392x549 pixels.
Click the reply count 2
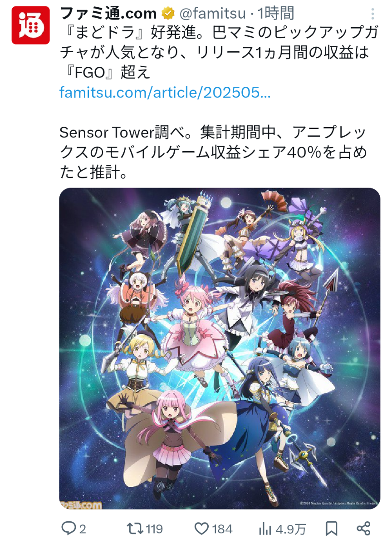click(83, 529)
